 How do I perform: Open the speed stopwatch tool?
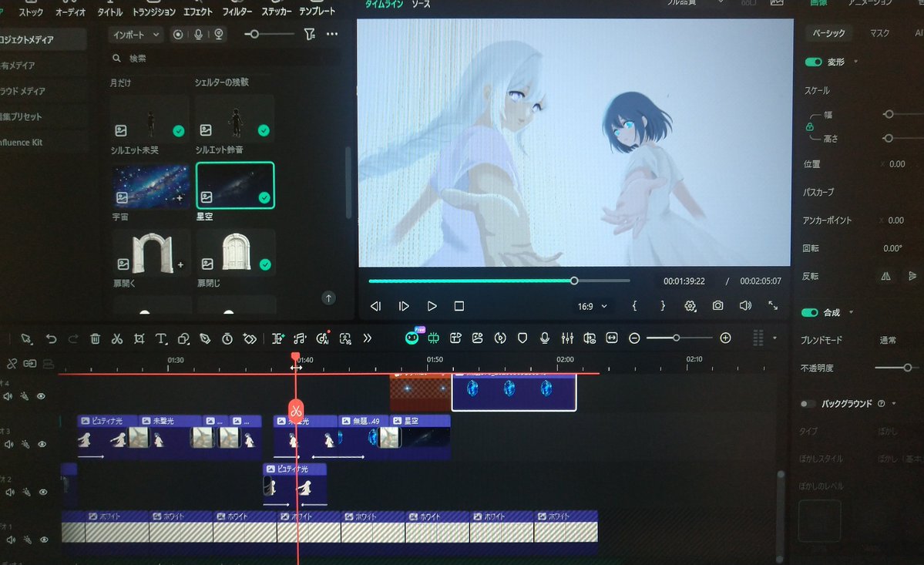tap(227, 338)
